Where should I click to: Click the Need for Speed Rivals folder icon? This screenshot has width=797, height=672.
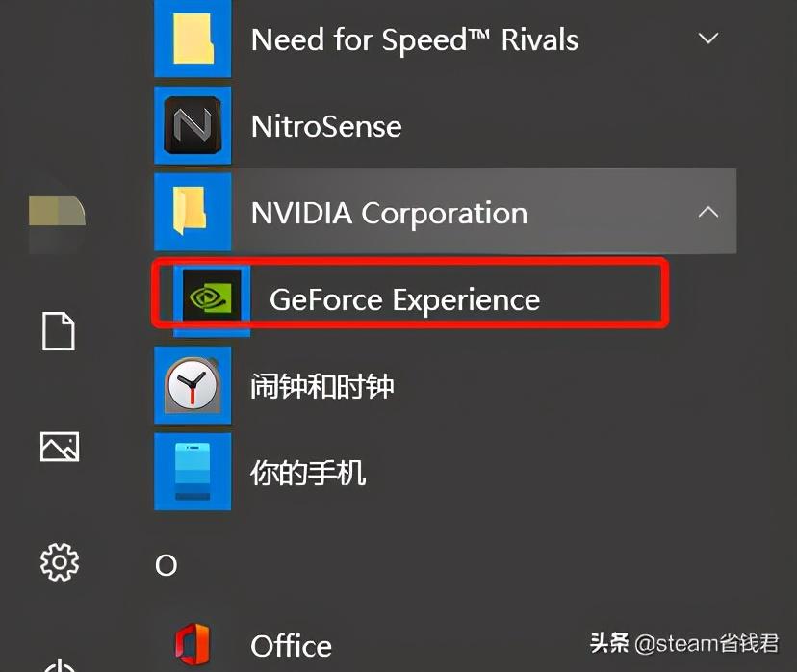193,40
